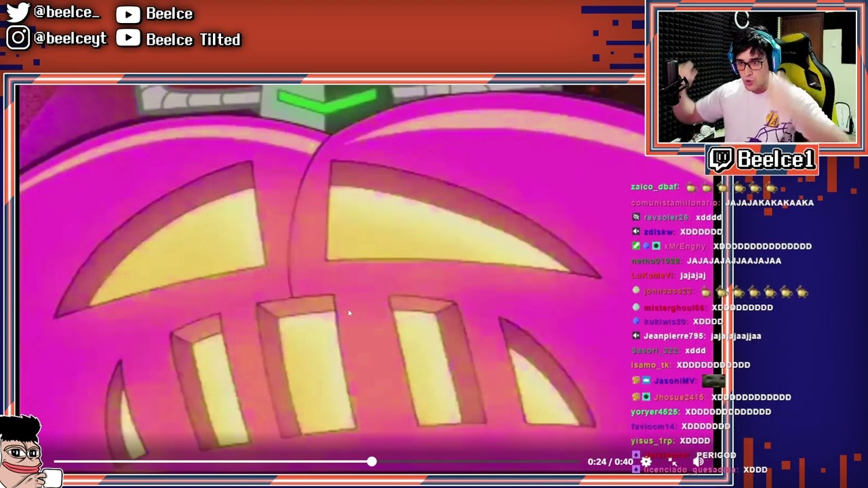Click username misterghoul66 in chat
The height and width of the screenshot is (488, 868).
click(674, 308)
